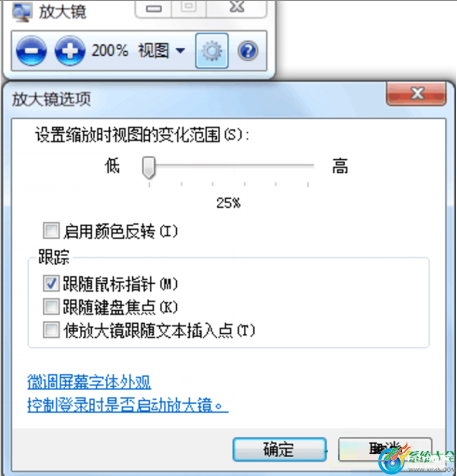Open Magnifier options via the gear icon
The height and width of the screenshot is (476, 457).
[x=212, y=51]
